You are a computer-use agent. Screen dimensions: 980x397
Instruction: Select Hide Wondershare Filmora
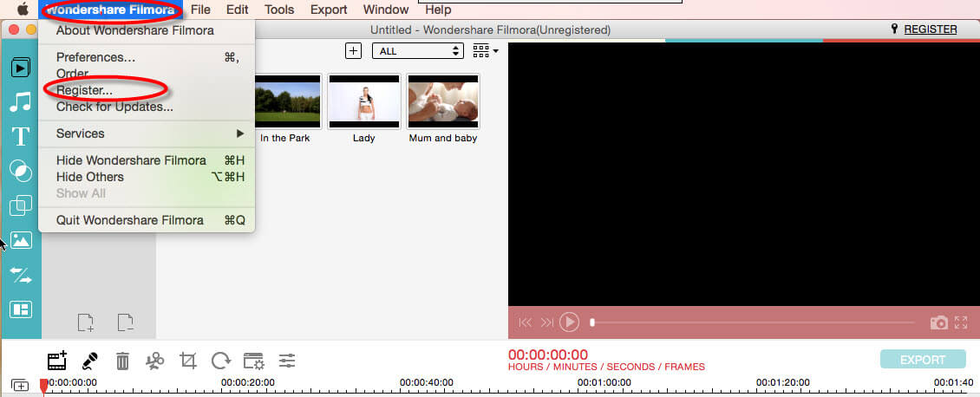[x=147, y=160]
